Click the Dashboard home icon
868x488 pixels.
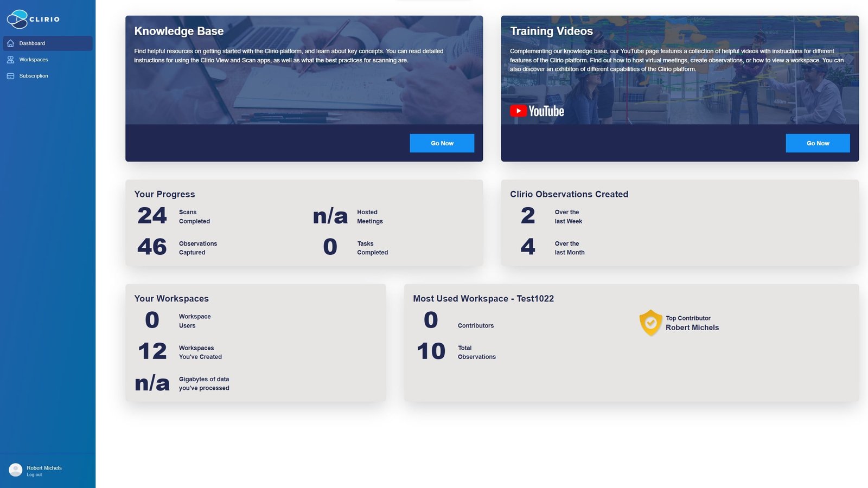(x=10, y=43)
